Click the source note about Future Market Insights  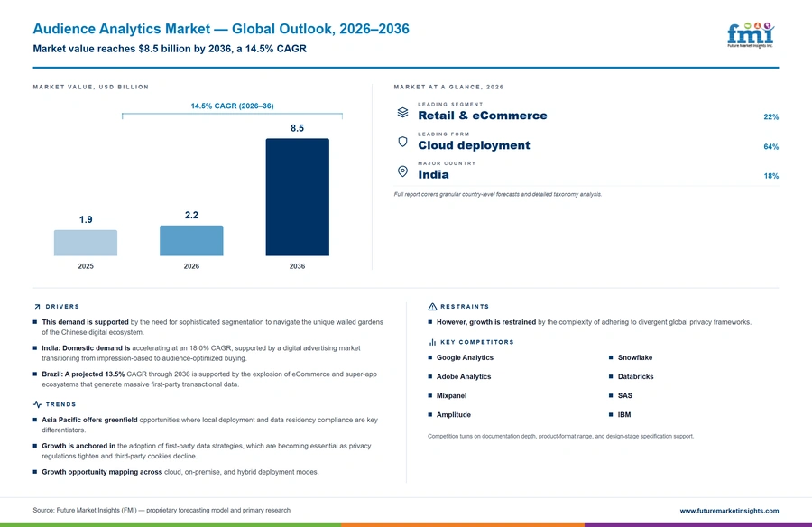click(161, 511)
